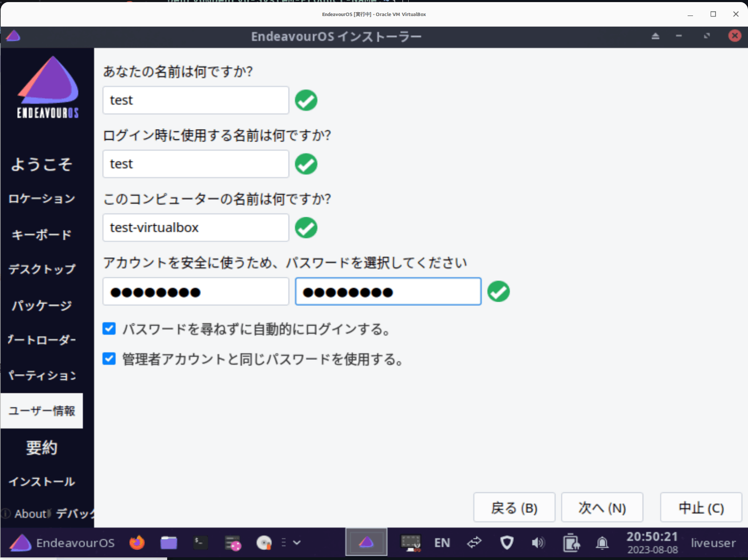Proceed with the 次へ (N) button
The height and width of the screenshot is (560, 748).
pos(602,507)
